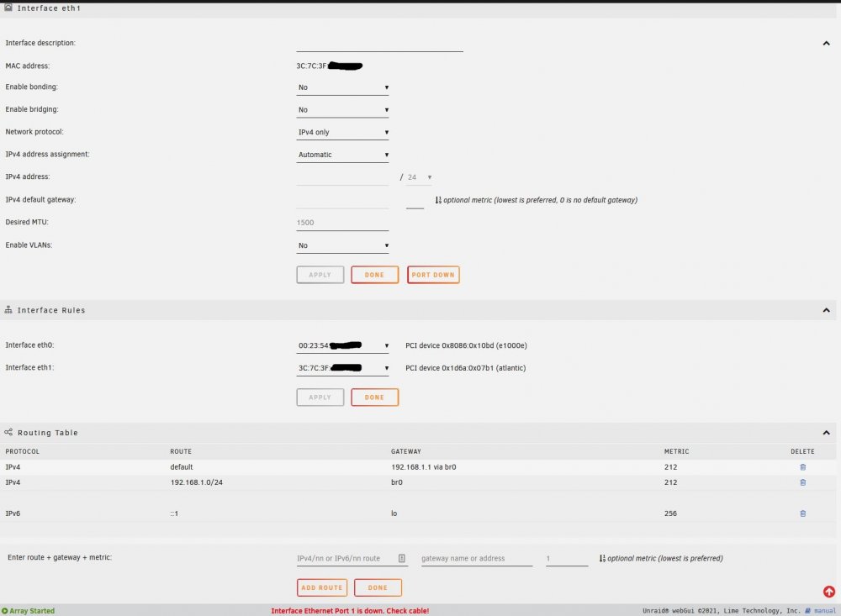841x616 pixels.
Task: Click Done in the Interface eth1 section
Action: (x=374, y=275)
